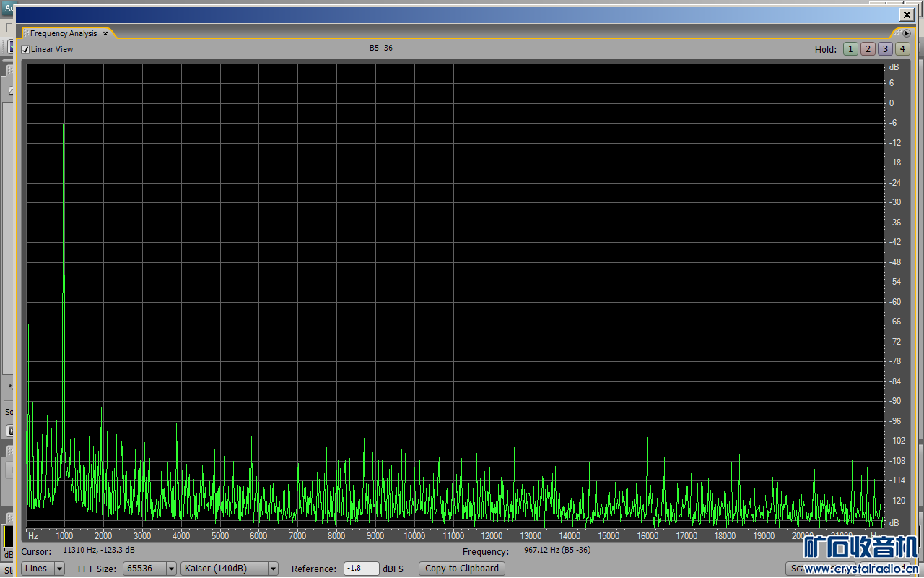The height and width of the screenshot is (578, 924).
Task: Open the Kaiser (140dB) window dropdown
Action: pos(229,569)
